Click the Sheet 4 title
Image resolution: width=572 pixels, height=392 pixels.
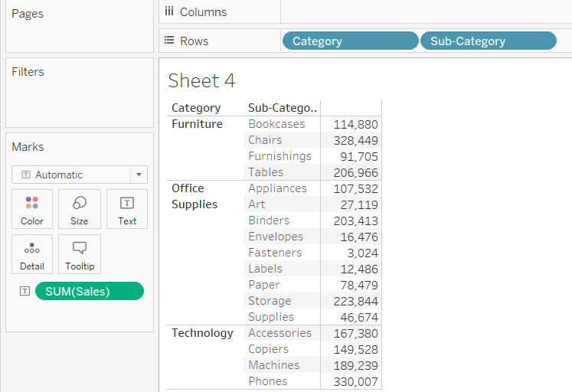[201, 80]
